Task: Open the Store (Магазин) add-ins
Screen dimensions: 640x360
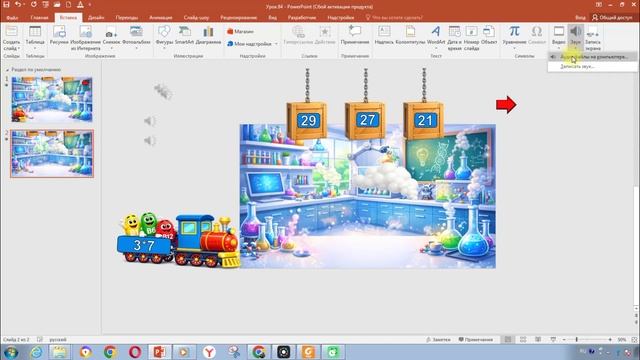Action: pos(241,31)
